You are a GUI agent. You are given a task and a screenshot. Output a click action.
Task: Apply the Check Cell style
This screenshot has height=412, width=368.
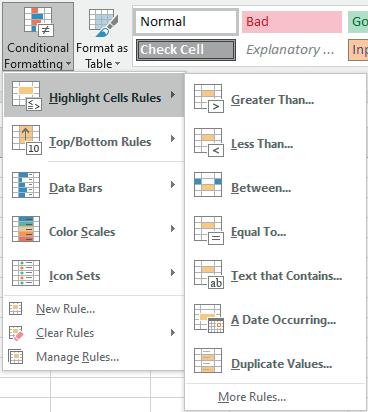pos(186,50)
